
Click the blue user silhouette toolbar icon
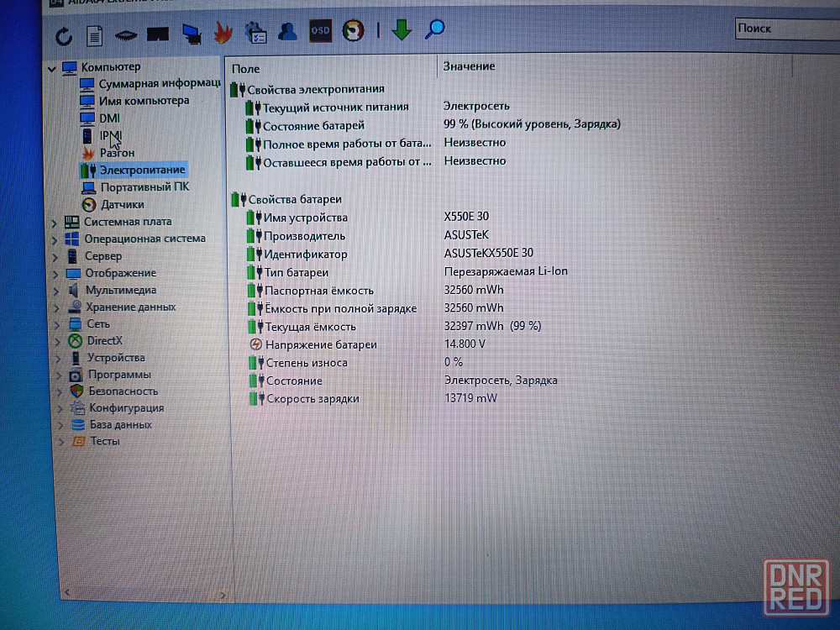[x=287, y=31]
